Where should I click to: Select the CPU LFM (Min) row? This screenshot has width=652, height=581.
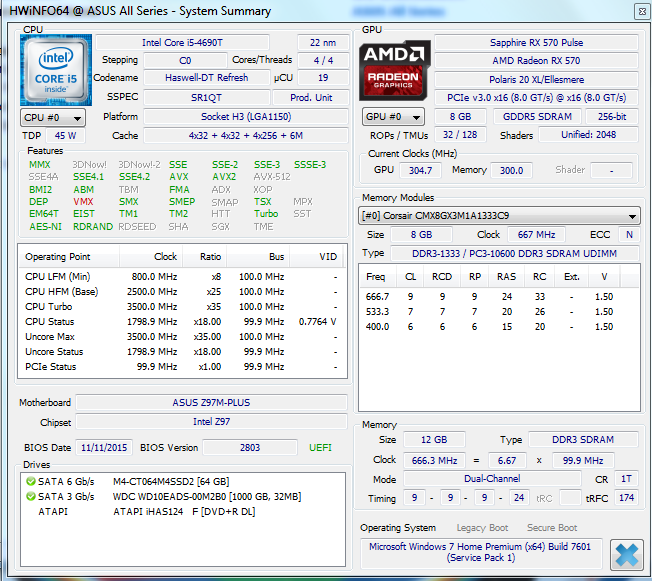point(182,277)
